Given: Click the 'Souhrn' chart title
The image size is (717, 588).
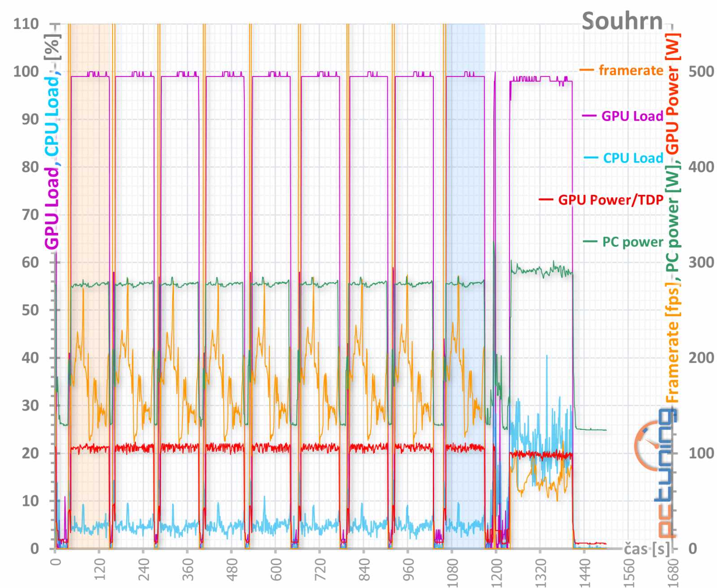Looking at the screenshot, I should pyautogui.click(x=622, y=21).
